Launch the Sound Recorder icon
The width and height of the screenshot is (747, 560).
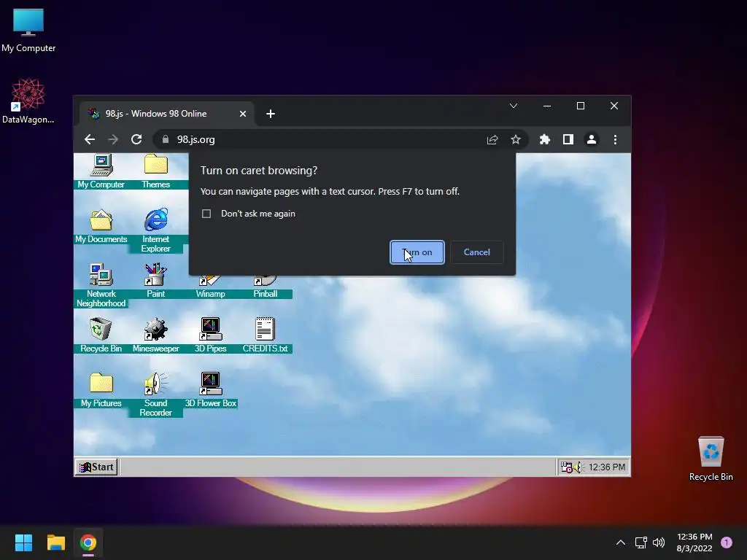[156, 384]
